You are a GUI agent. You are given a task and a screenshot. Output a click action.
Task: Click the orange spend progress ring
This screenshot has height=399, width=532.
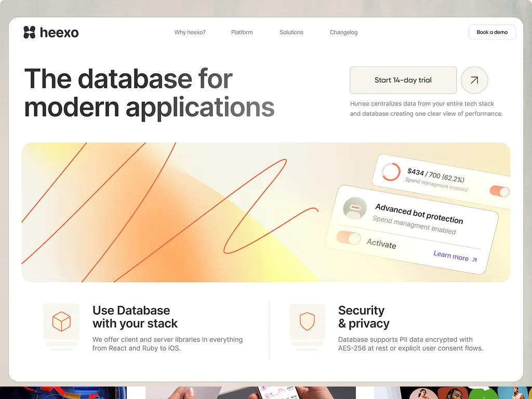click(x=391, y=172)
